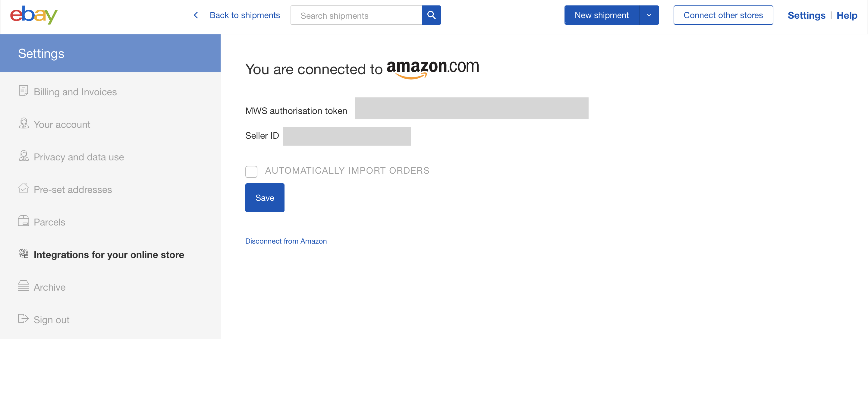Enable Automatically Import Orders

point(251,172)
